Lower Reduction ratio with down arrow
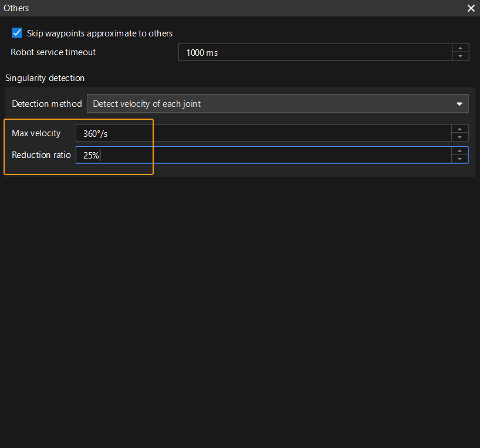This screenshot has width=480, height=448. [x=460, y=159]
